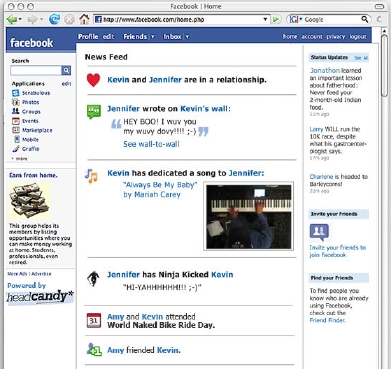Open the browser home page icon
Viewport: 391px width, 369px height.
[x=84, y=19]
